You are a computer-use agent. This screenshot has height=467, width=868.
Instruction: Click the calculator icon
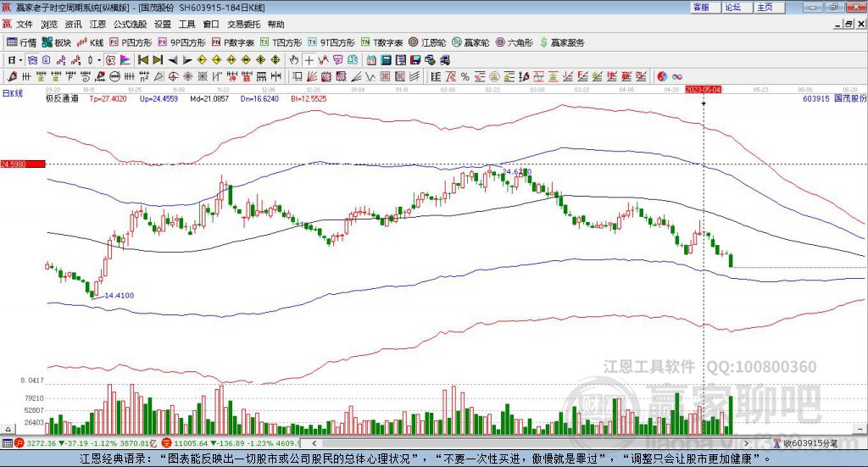pos(387,60)
